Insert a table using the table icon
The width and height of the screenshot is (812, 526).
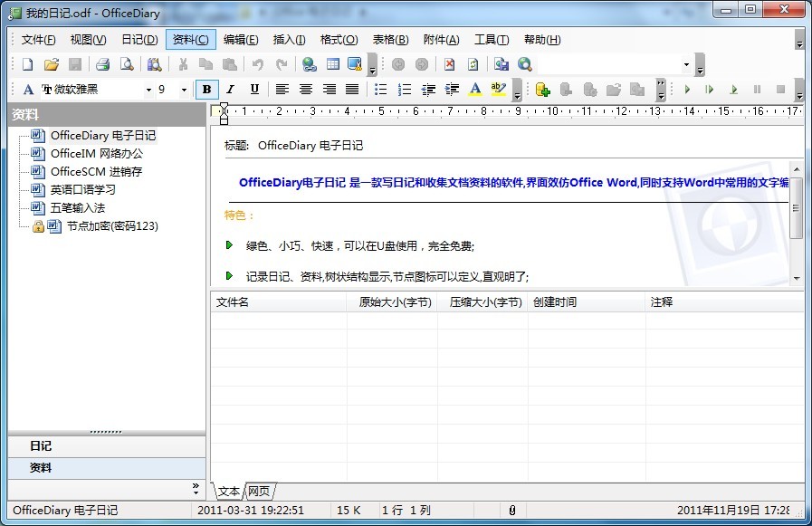click(x=333, y=64)
